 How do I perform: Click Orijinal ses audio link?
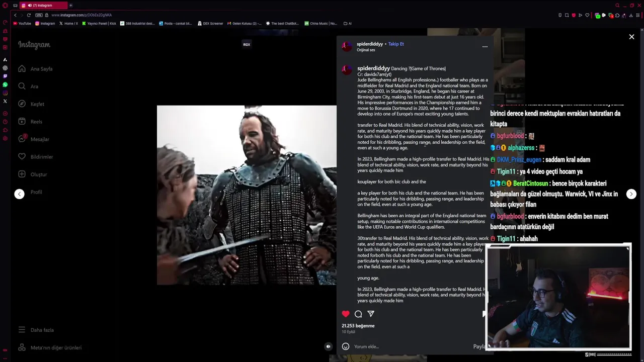pos(366,50)
